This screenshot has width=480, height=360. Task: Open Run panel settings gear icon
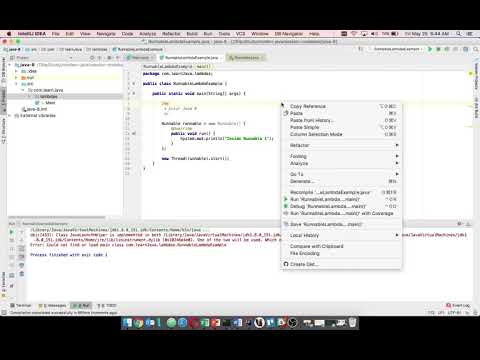[460, 224]
